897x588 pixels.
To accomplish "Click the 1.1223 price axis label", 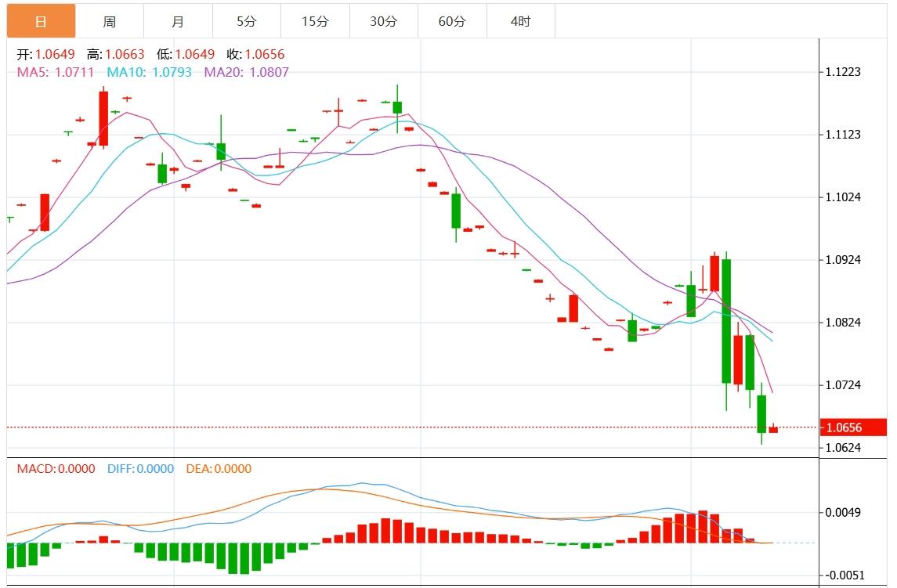I will click(x=843, y=72).
